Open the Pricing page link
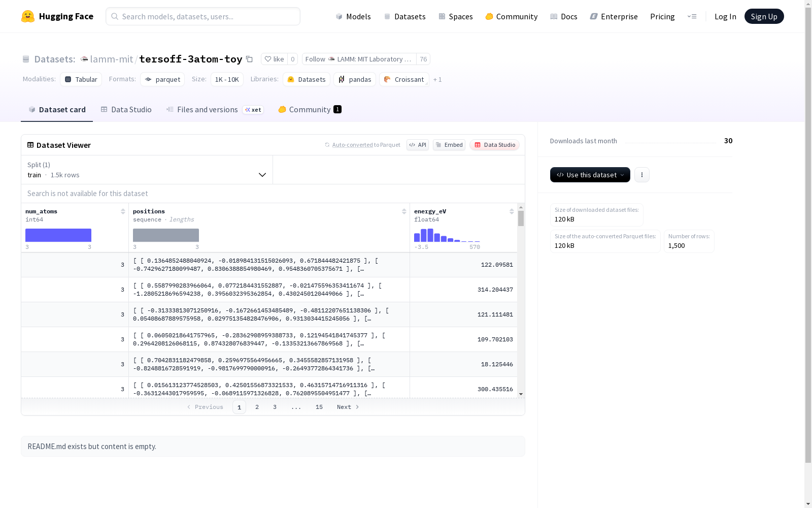The width and height of the screenshot is (812, 508). pyautogui.click(x=662, y=16)
